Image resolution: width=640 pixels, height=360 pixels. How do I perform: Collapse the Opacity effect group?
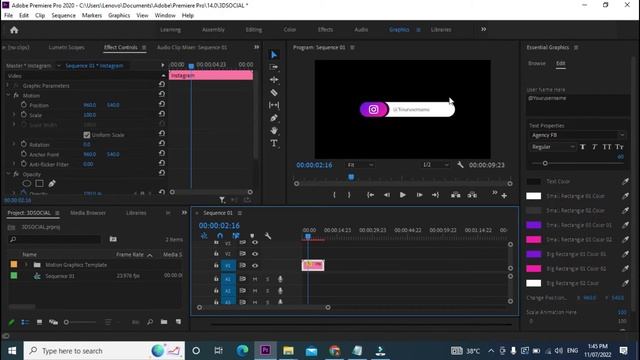tap(8, 174)
